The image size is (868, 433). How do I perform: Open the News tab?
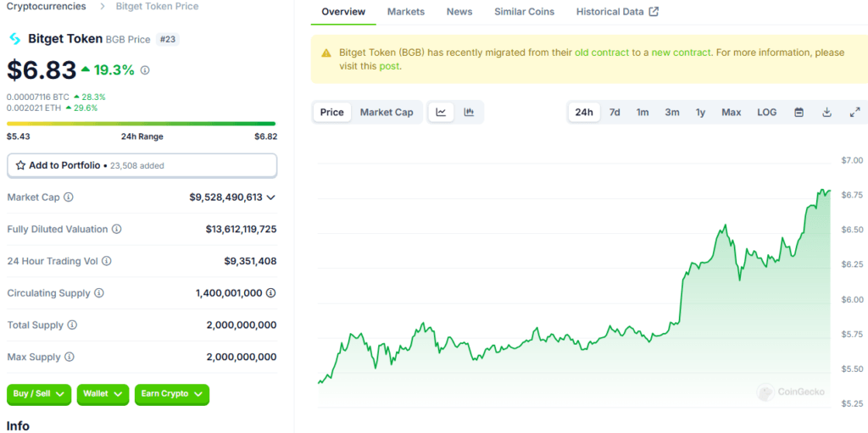coord(459,12)
